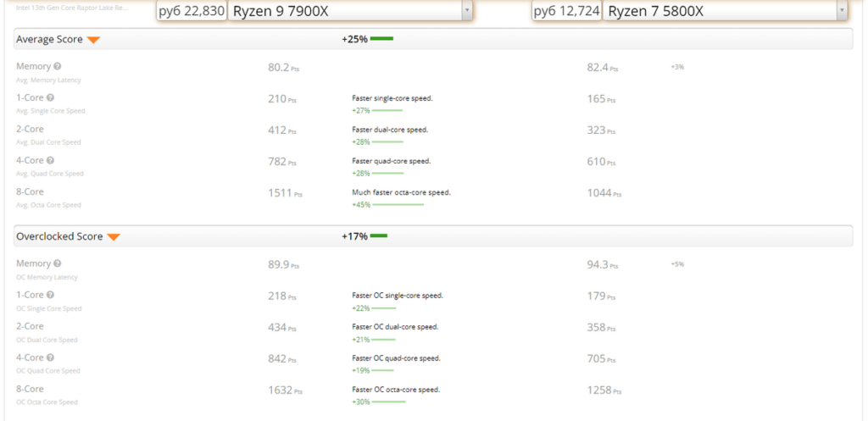
Task: Click 'Faster OC quad-core speed.' text
Action: click(397, 358)
